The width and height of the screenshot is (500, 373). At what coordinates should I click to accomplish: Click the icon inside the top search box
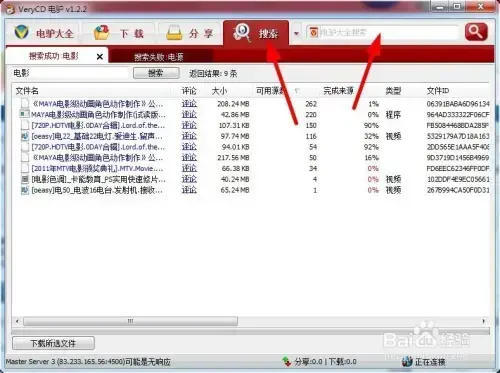click(313, 32)
